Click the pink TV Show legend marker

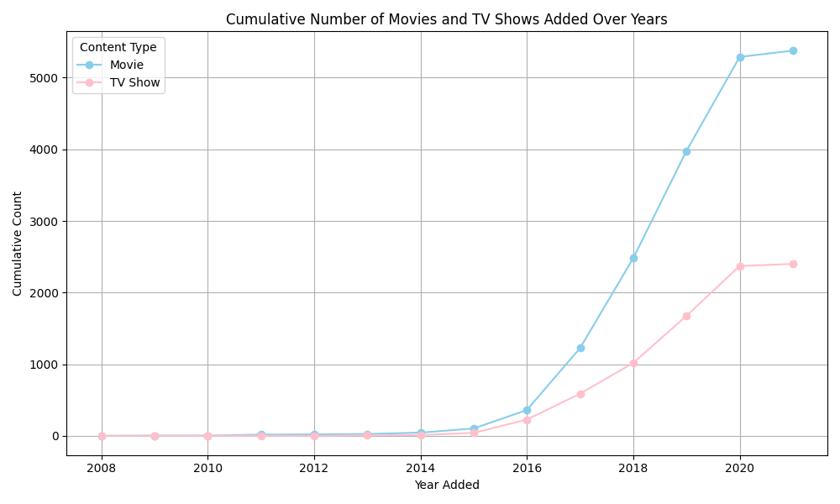click(x=90, y=82)
